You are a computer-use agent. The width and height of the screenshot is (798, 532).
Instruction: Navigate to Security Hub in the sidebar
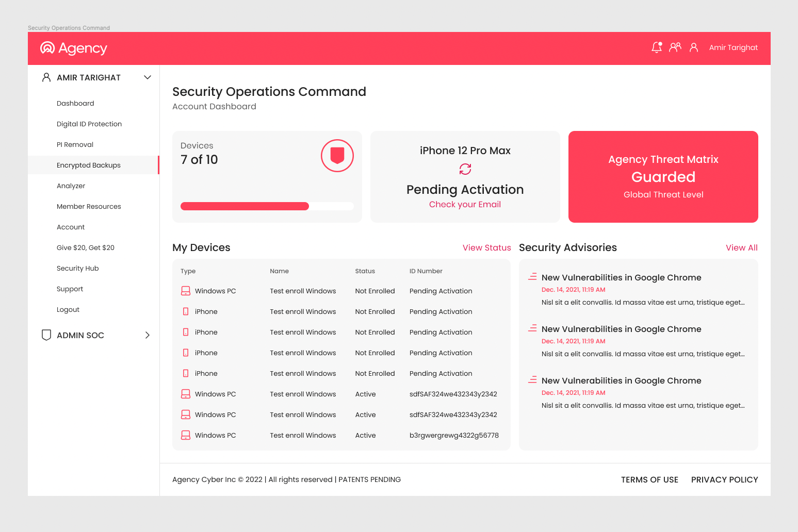78,268
